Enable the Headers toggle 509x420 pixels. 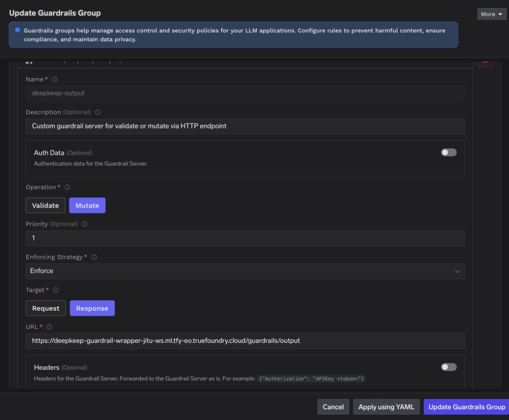pyautogui.click(x=449, y=367)
